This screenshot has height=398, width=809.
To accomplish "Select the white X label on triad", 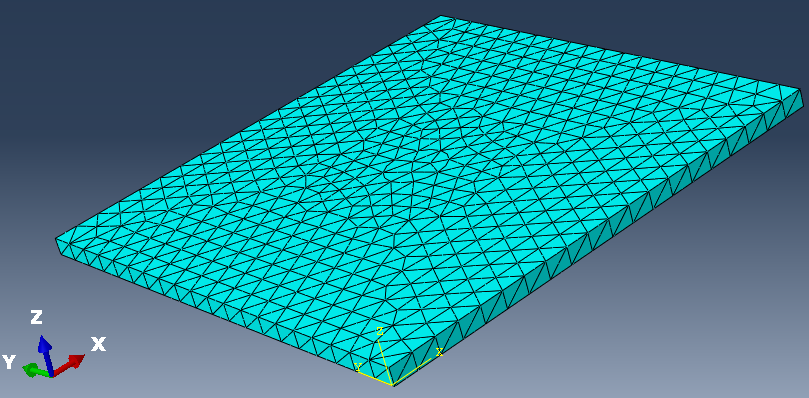I will [98, 344].
